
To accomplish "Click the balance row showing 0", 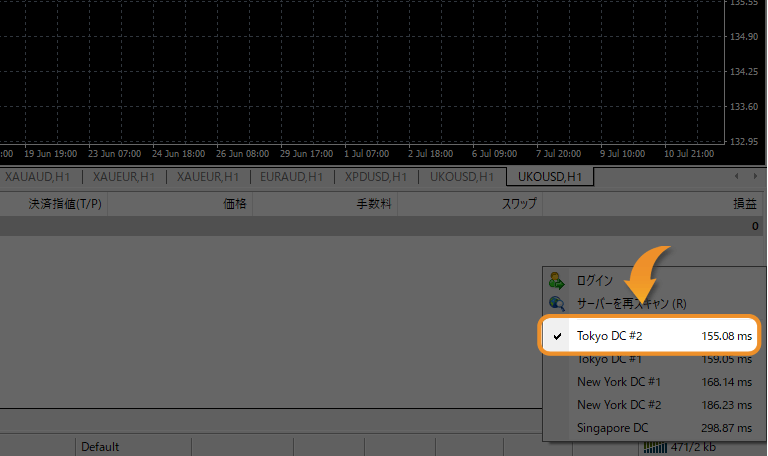I will click(x=382, y=226).
